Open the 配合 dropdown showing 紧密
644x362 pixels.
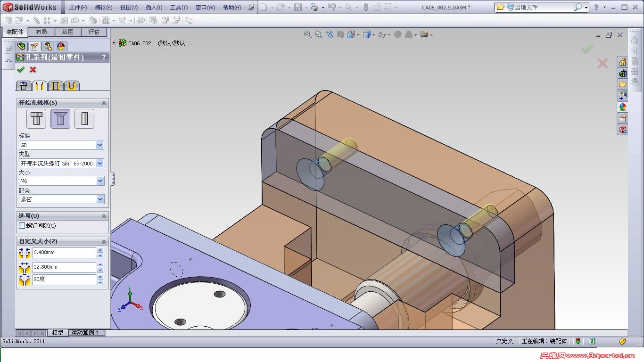61,199
